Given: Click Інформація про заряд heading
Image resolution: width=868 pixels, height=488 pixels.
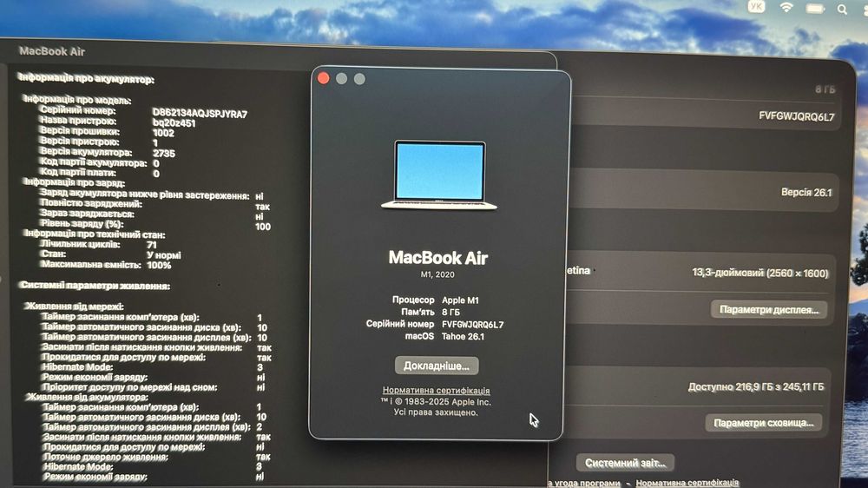Looking at the screenshot, I should tap(74, 182).
